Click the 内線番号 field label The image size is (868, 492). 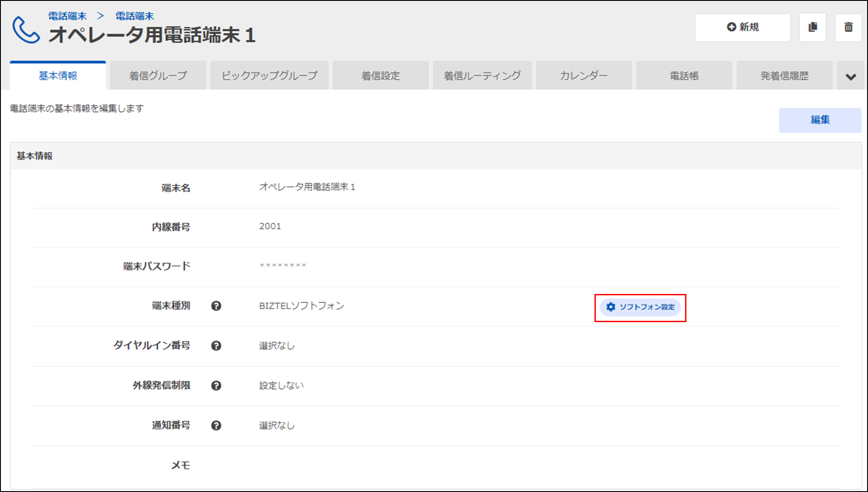coord(171,227)
